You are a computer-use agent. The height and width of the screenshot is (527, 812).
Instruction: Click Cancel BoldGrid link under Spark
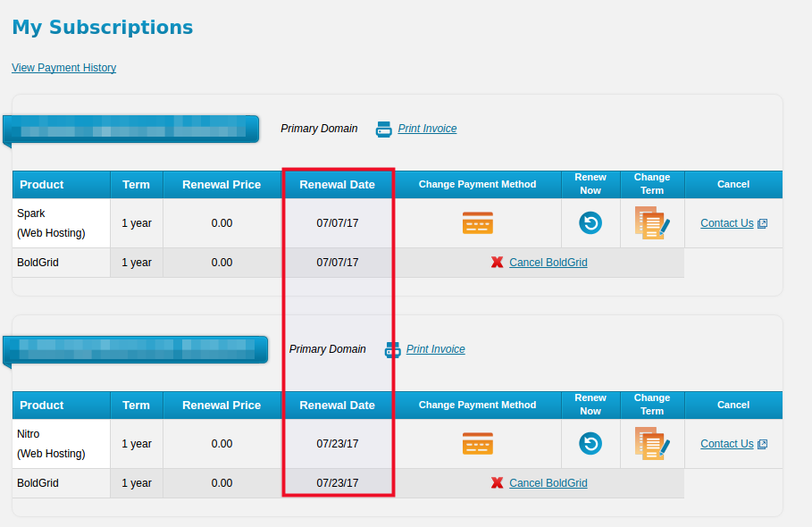[x=548, y=263]
